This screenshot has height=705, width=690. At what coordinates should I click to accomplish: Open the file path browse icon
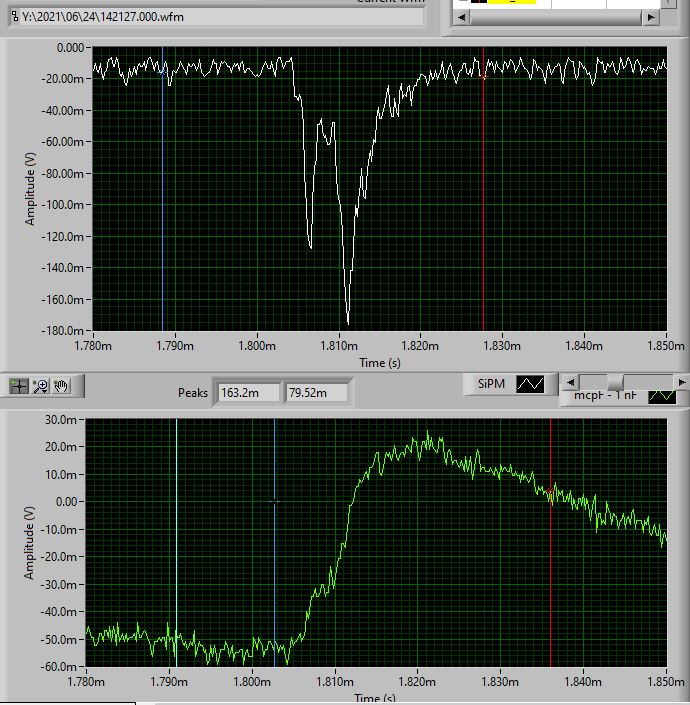(15, 17)
